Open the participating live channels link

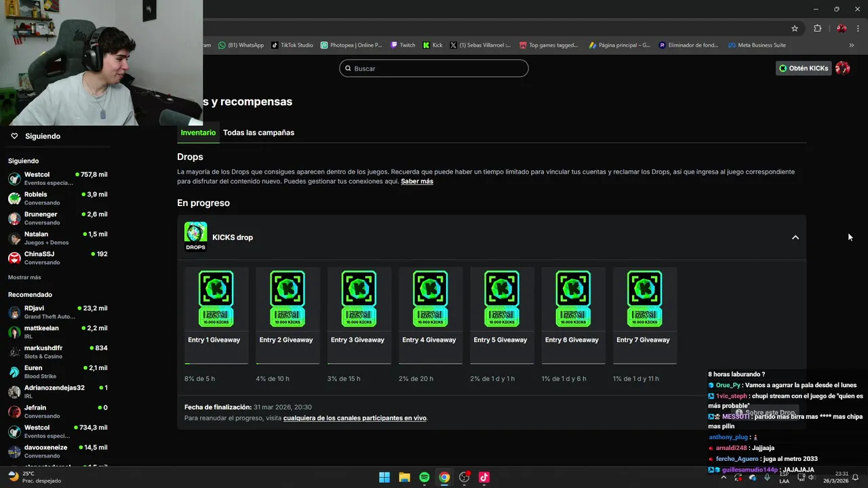click(x=355, y=418)
